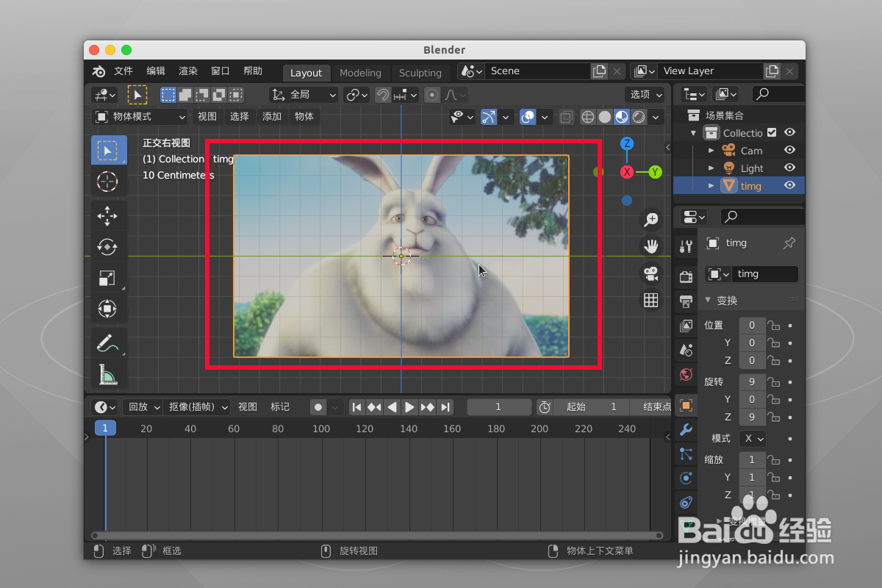Open the object mode dropdown 物体模式
The height and width of the screenshot is (588, 882).
click(140, 117)
